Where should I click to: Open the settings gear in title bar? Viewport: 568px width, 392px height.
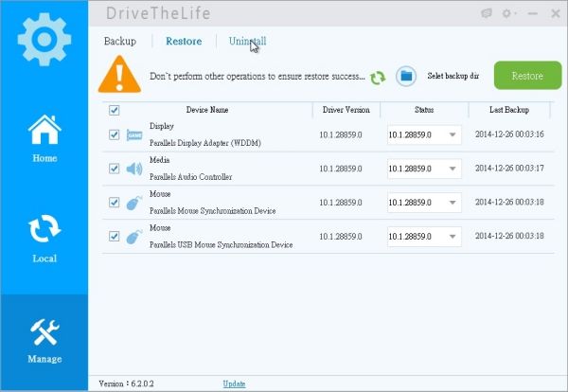point(509,13)
